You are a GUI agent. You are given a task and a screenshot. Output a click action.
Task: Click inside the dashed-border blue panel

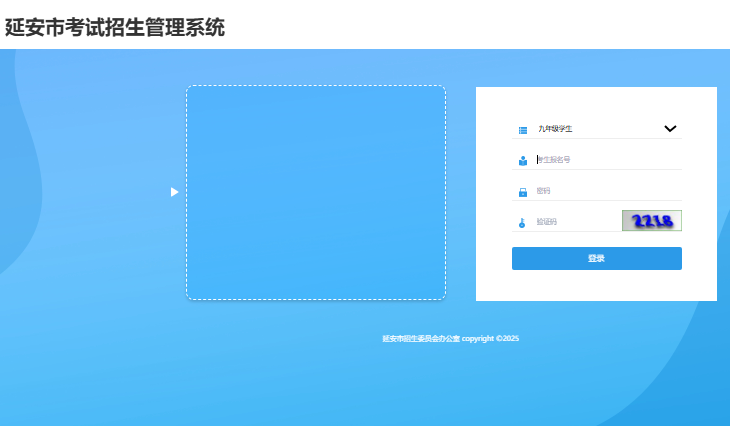[x=315, y=192]
